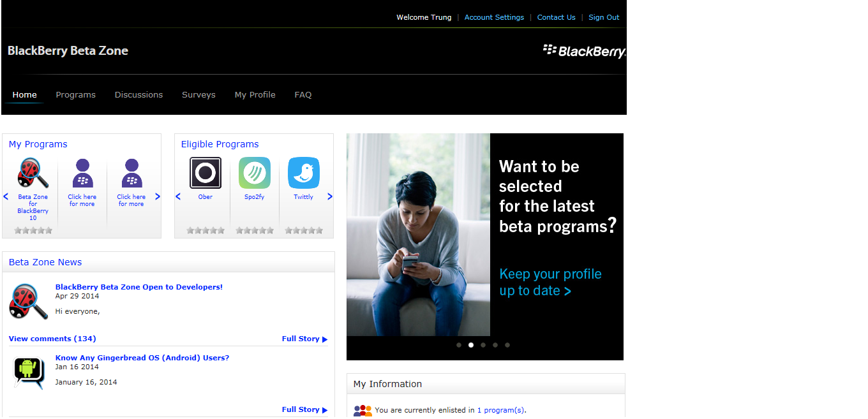Viewport: 868px width, 419px height.
Task: Click the Twittly program name
Action: (x=304, y=197)
